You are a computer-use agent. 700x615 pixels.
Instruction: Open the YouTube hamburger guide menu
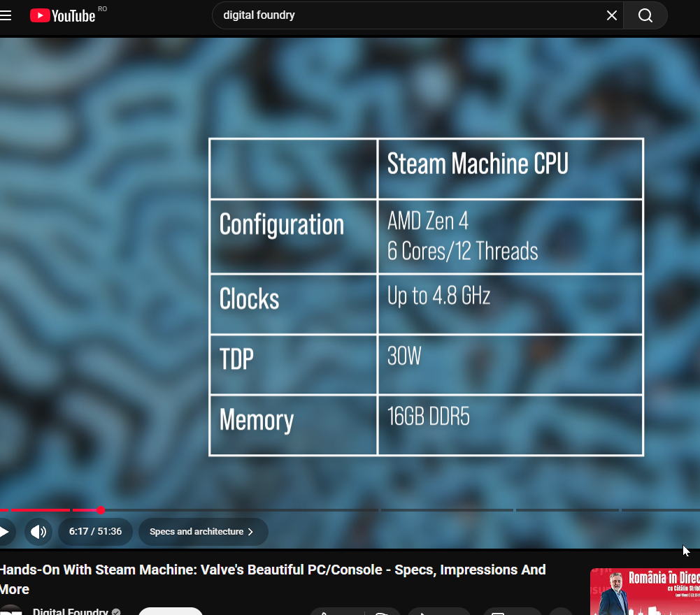point(6,15)
